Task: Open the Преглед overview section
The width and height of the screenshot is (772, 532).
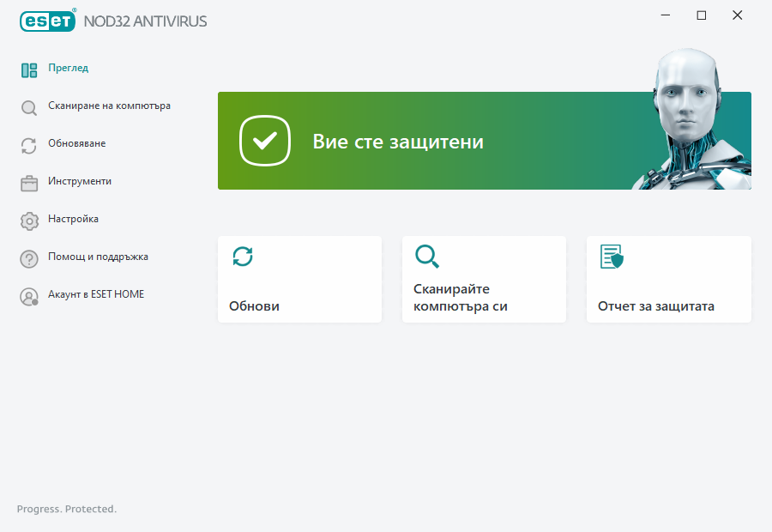Action: pyautogui.click(x=69, y=69)
